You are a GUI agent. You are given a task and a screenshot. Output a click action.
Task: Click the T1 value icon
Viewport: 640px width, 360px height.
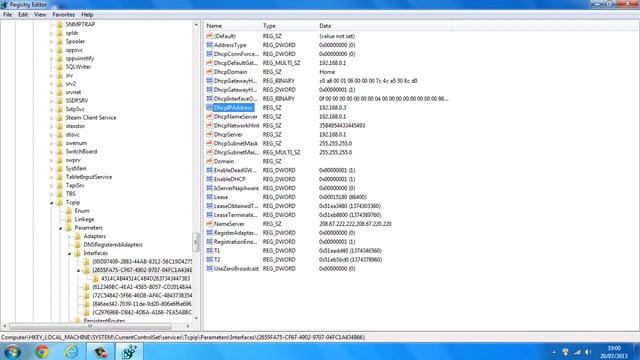(x=209, y=251)
